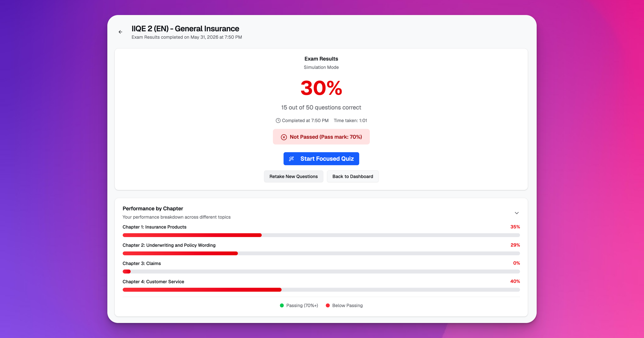Click 'Completed at 7:50 PM' text
The height and width of the screenshot is (338, 644).
305,121
